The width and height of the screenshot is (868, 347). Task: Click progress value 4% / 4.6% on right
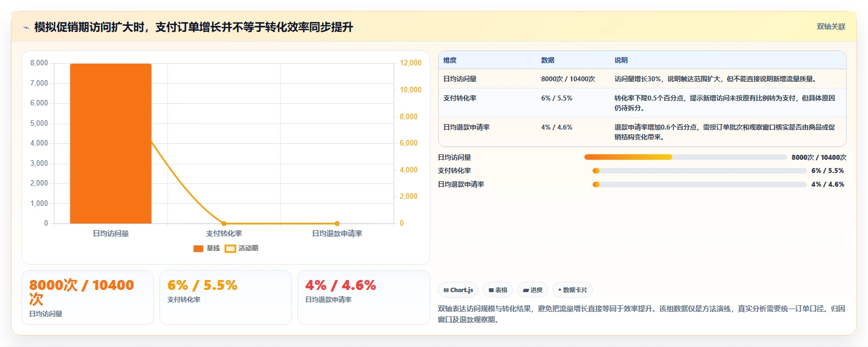pos(827,184)
